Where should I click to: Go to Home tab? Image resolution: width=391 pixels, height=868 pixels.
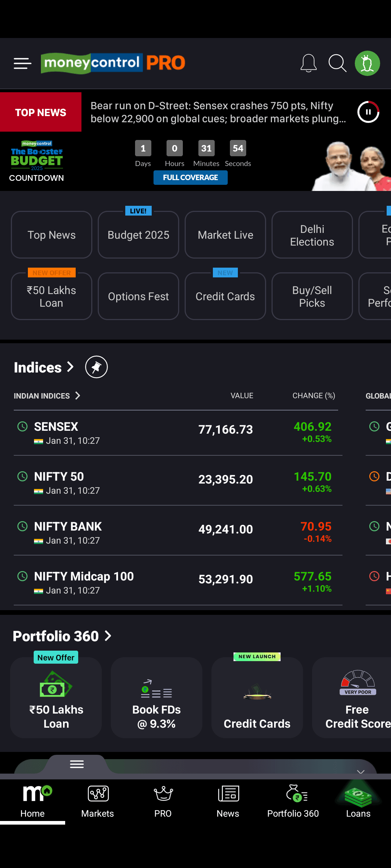click(33, 801)
